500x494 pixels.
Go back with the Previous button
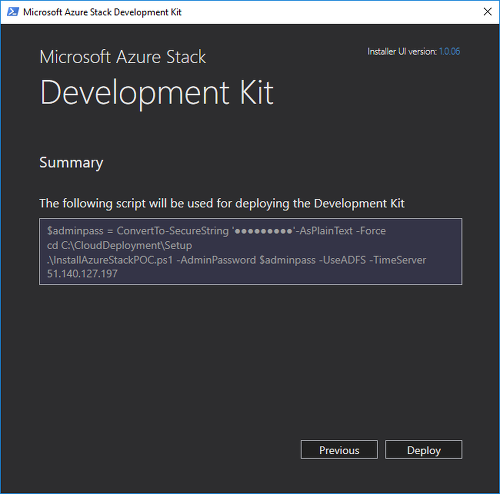[339, 450]
